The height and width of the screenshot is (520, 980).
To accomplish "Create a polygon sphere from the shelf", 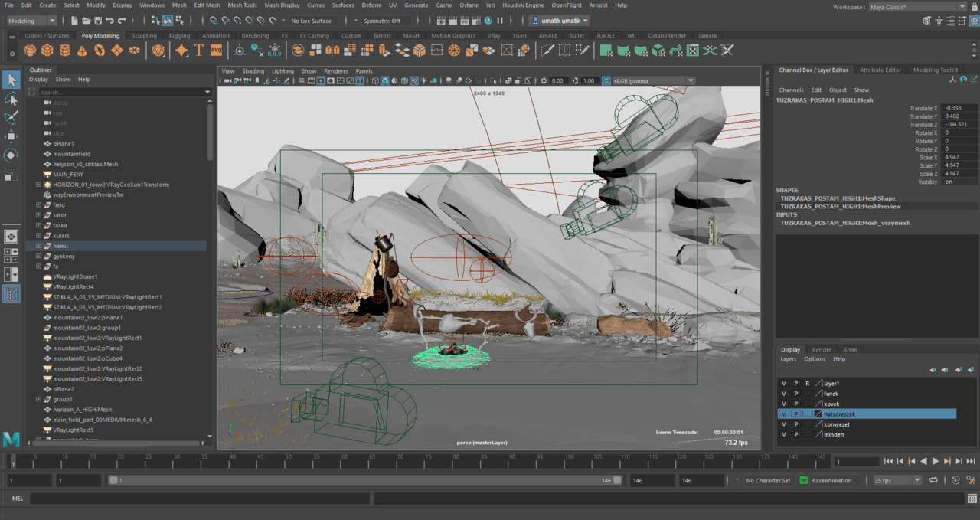I will click(x=30, y=51).
